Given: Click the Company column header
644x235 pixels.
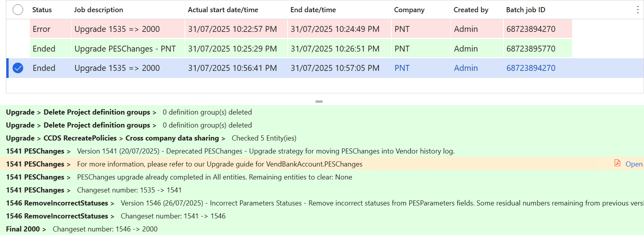Looking at the screenshot, I should coord(409,10).
